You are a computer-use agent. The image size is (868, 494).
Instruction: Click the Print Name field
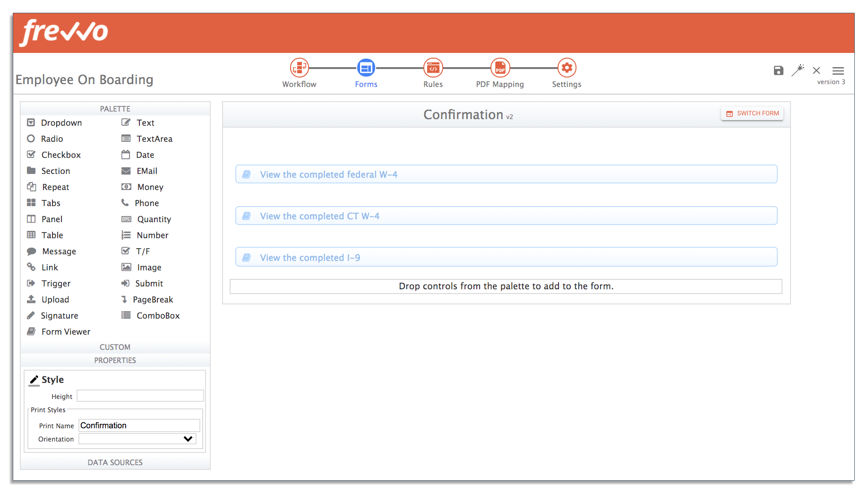[x=139, y=425]
